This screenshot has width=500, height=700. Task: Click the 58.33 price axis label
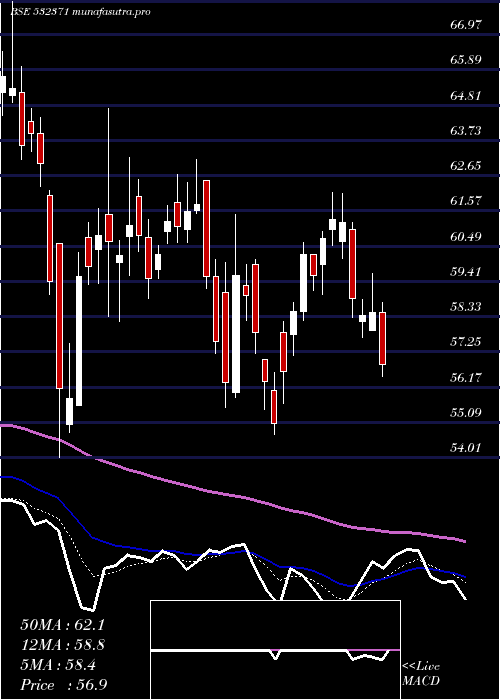[x=466, y=307]
